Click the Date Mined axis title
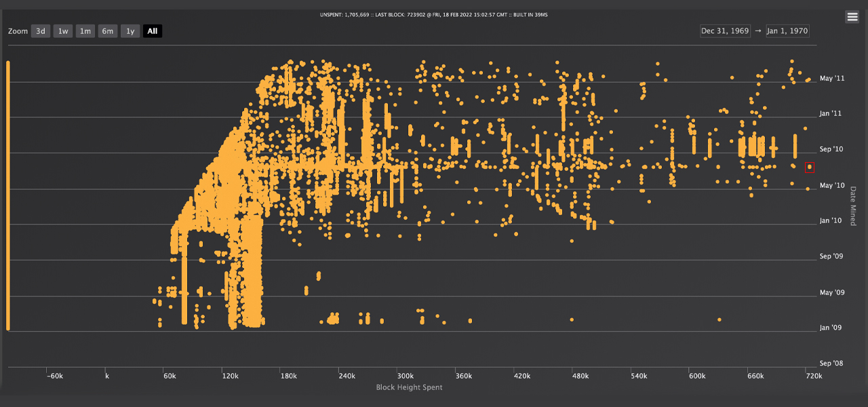The height and width of the screenshot is (407, 868). tap(853, 206)
